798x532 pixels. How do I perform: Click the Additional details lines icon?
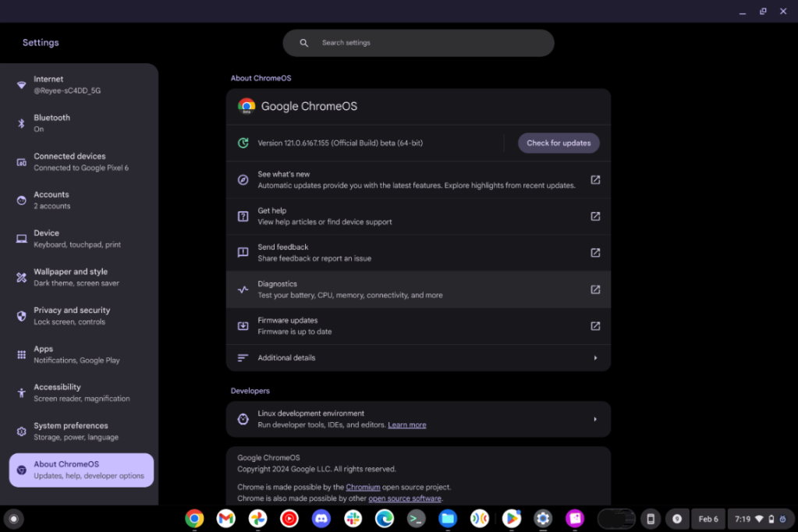click(x=243, y=358)
